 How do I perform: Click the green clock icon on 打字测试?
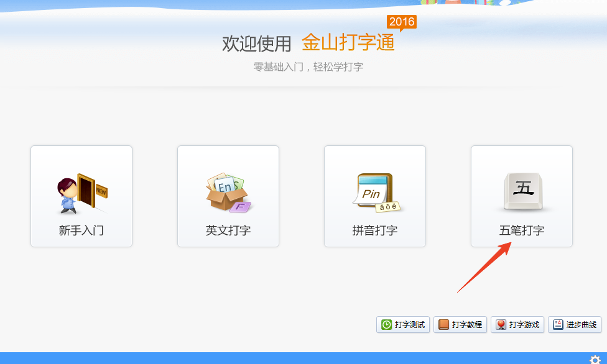pos(386,324)
